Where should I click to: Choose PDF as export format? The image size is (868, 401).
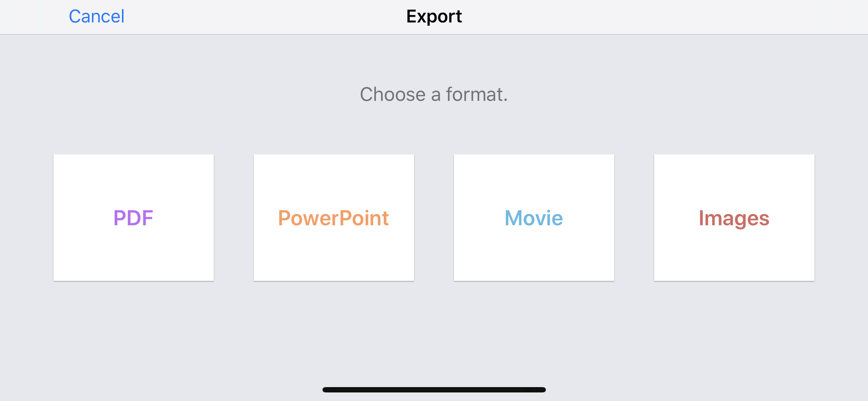tap(134, 217)
